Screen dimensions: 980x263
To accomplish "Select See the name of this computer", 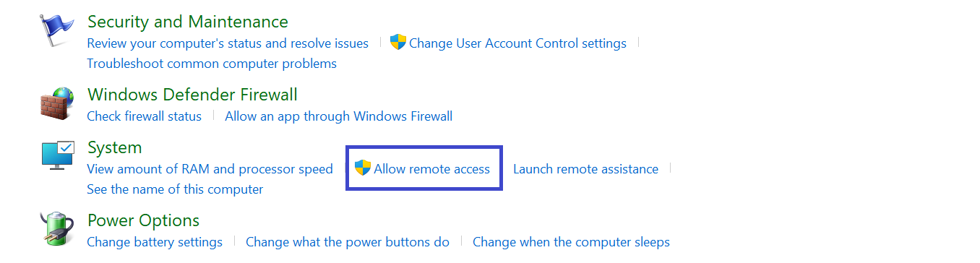I will coord(175,189).
